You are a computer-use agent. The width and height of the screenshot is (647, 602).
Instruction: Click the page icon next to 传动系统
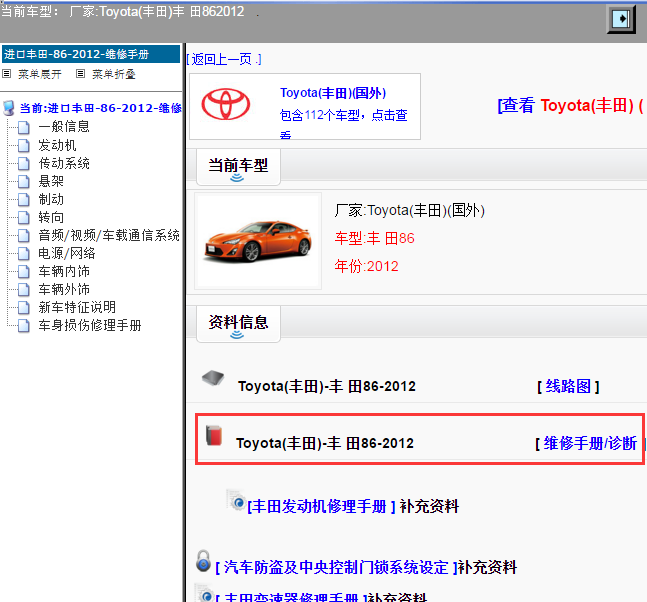point(24,163)
